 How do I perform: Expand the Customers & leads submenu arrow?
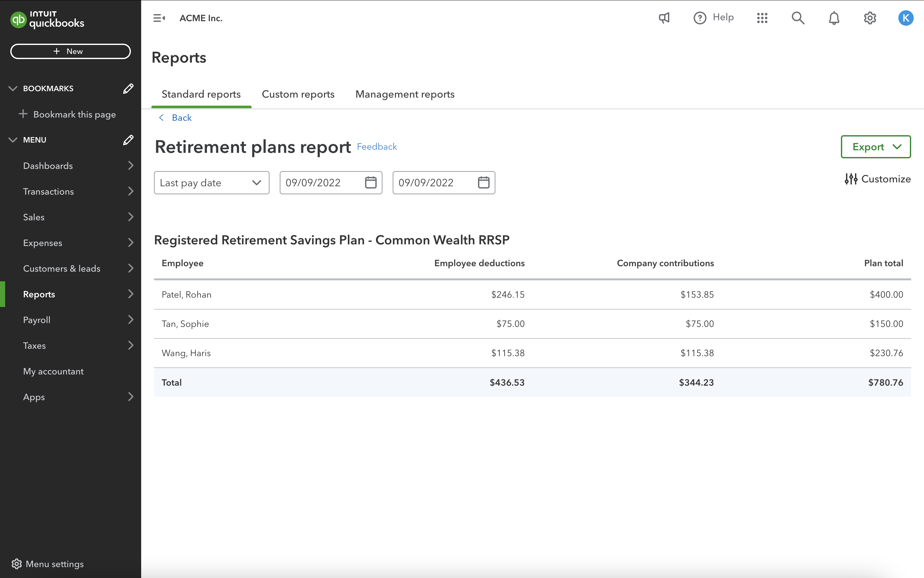click(x=131, y=268)
